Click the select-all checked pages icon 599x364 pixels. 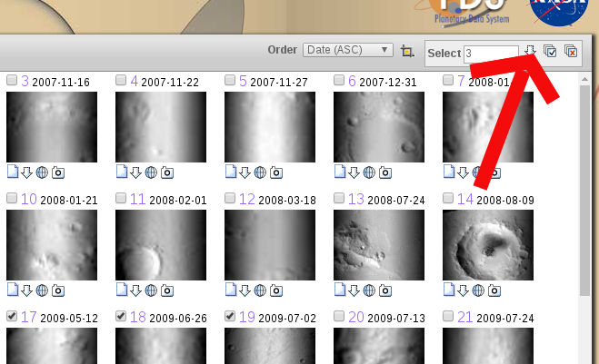click(550, 51)
